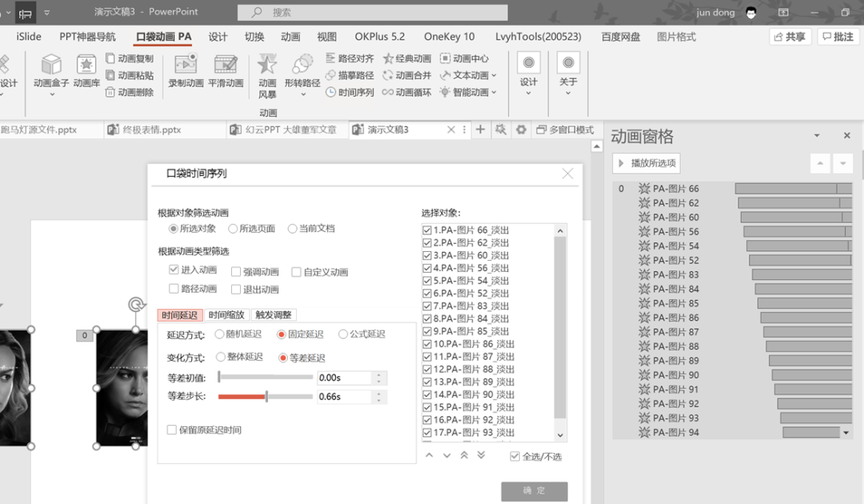Click the PowerPoint search box

click(373, 12)
